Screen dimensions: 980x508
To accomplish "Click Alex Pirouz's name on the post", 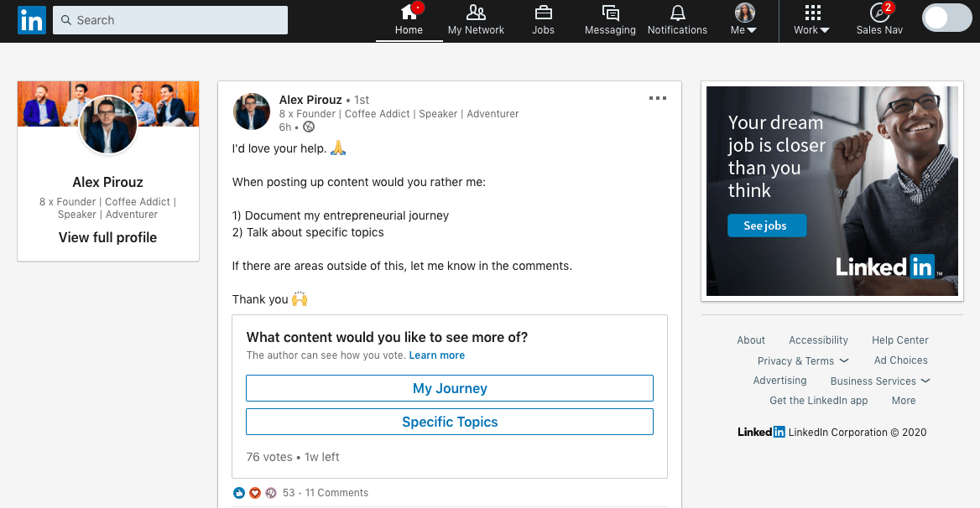I will click(x=310, y=100).
